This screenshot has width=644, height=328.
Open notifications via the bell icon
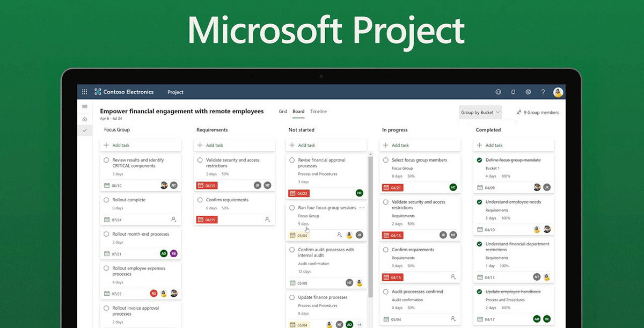tap(513, 91)
